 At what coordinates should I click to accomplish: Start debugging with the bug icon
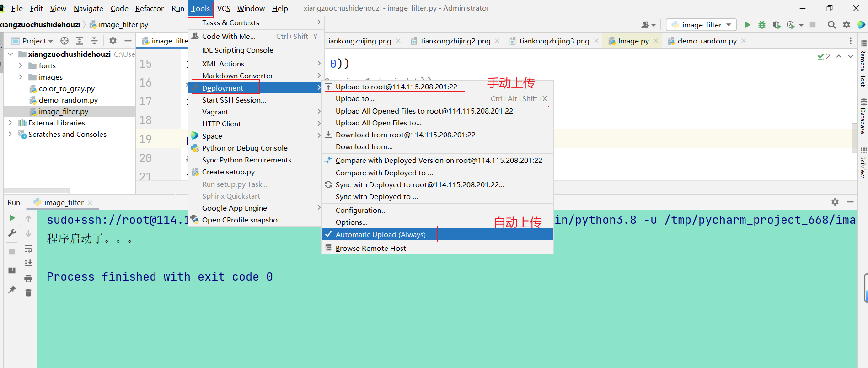point(762,25)
